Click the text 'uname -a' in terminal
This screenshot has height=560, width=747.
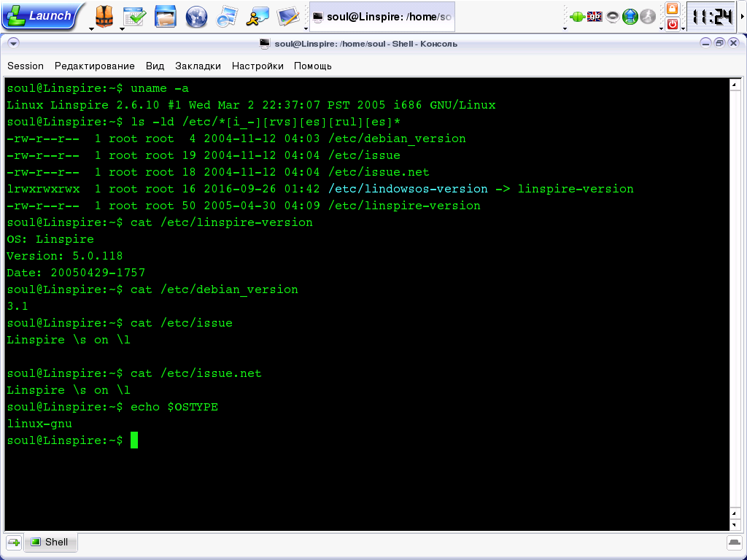pyautogui.click(x=160, y=88)
